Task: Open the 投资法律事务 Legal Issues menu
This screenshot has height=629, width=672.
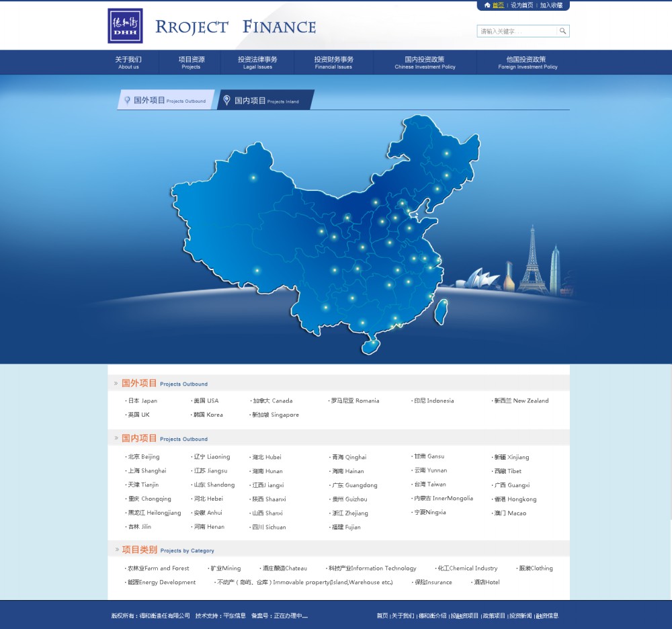Action: point(257,62)
